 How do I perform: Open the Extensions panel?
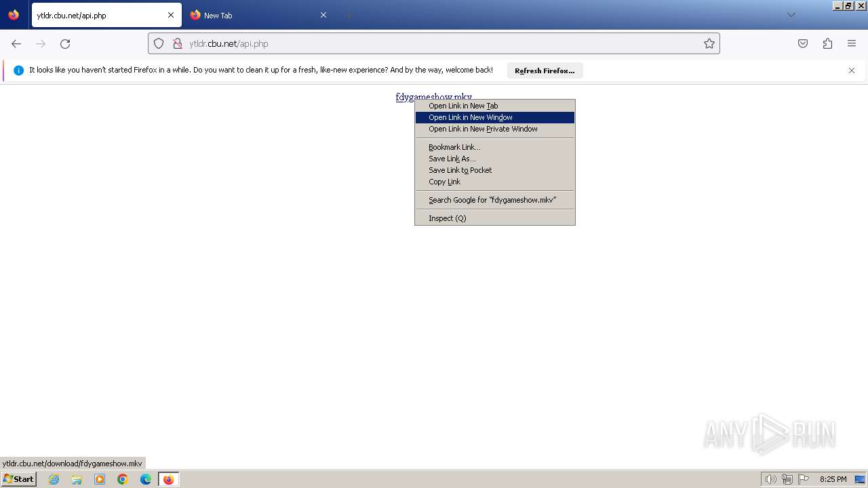827,43
